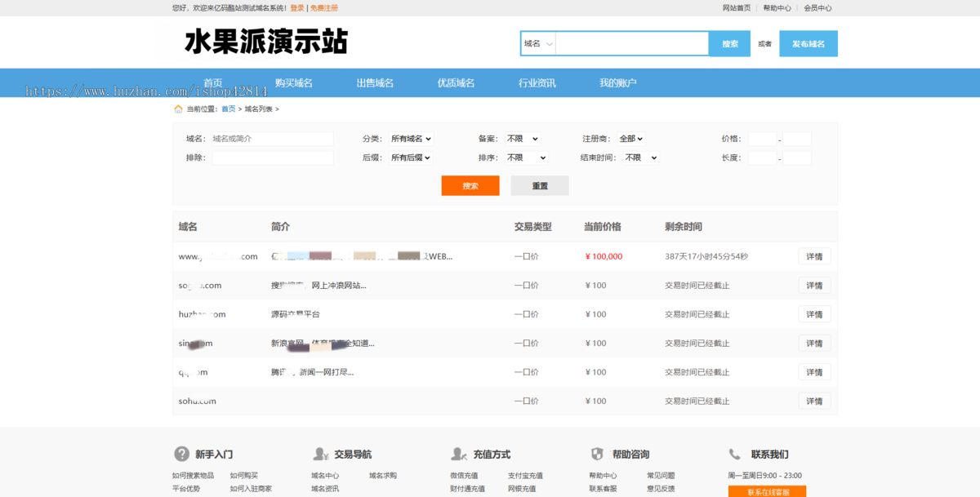Open the 网站首页 top link

737,8
